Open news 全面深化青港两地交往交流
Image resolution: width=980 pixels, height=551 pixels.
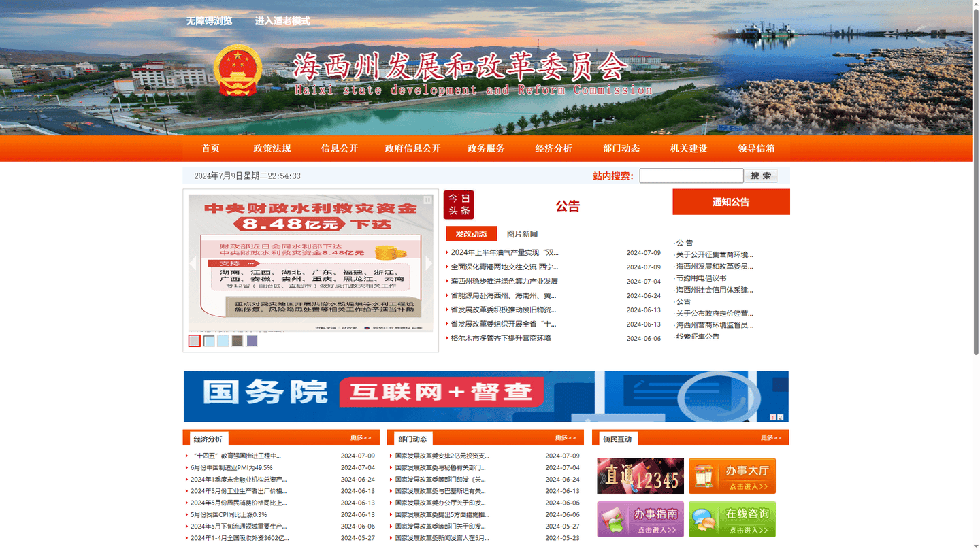[x=504, y=267]
